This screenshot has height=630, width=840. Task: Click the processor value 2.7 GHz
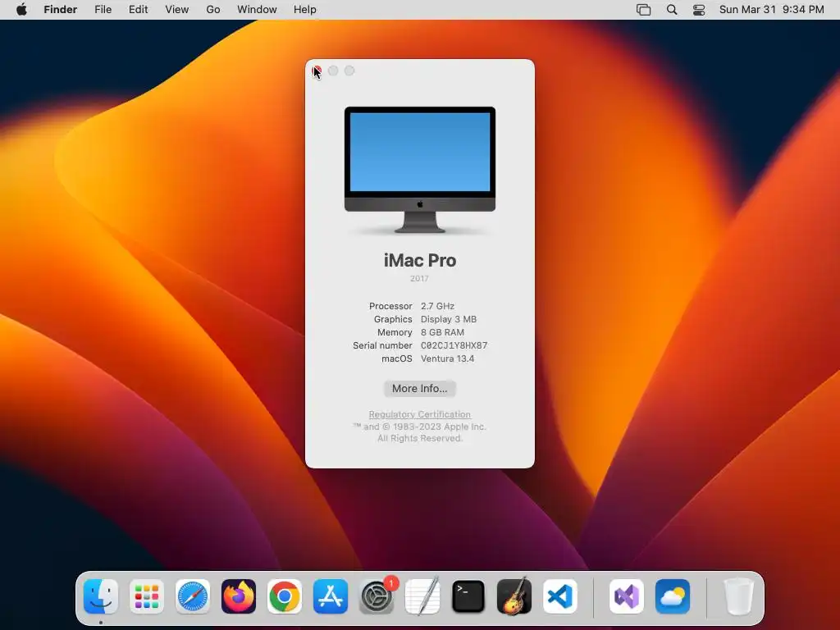[x=437, y=306]
